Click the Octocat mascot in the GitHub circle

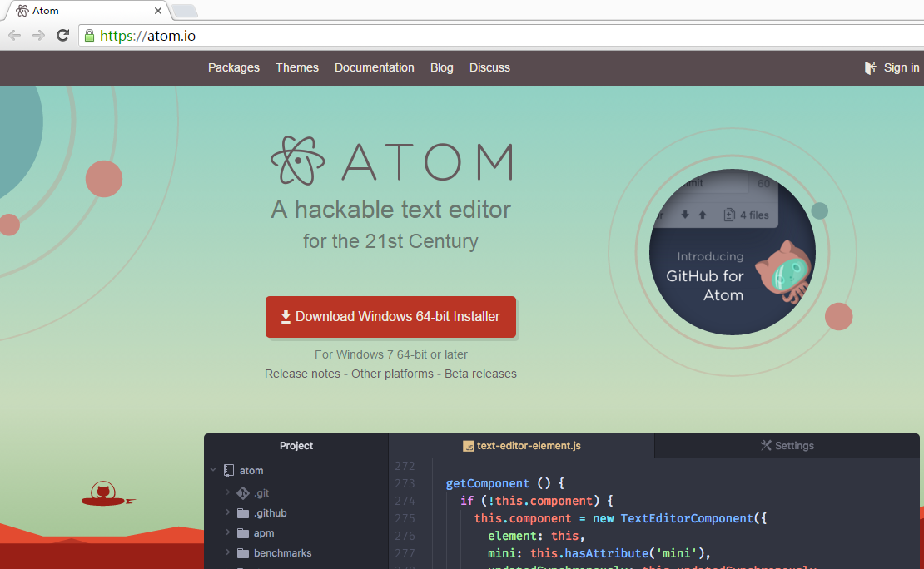[784, 272]
